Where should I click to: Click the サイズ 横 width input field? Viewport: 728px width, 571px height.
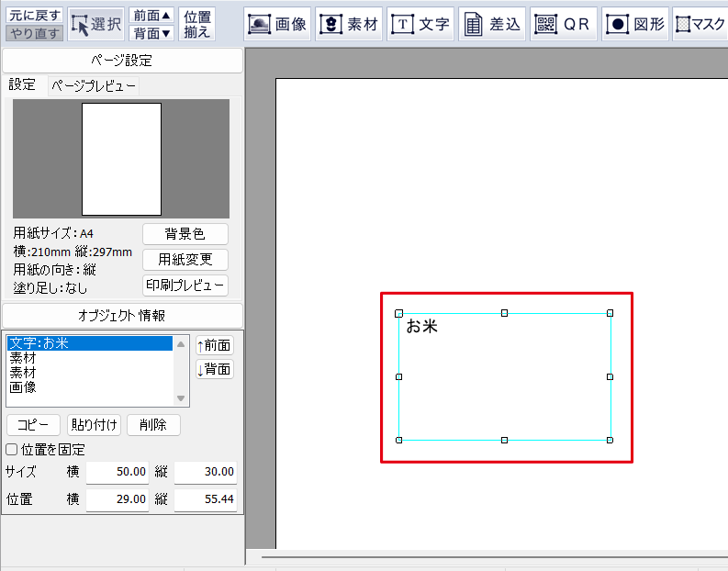pyautogui.click(x=118, y=472)
